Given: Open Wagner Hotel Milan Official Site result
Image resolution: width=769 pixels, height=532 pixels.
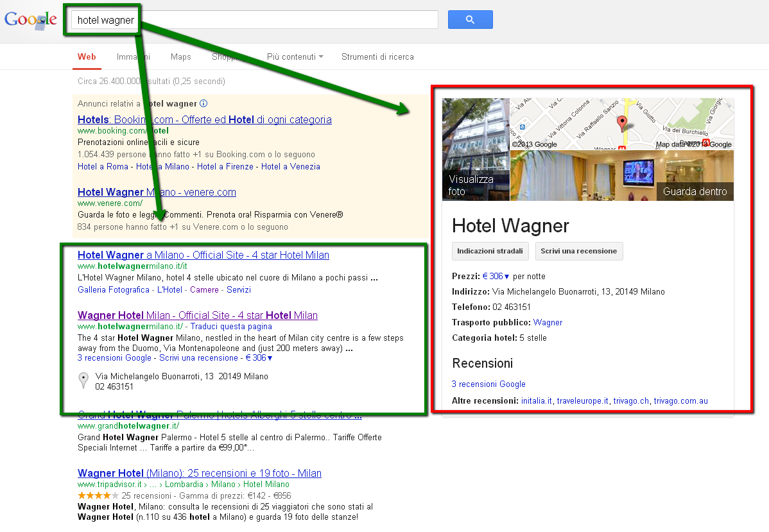Looking at the screenshot, I should pos(198,315).
